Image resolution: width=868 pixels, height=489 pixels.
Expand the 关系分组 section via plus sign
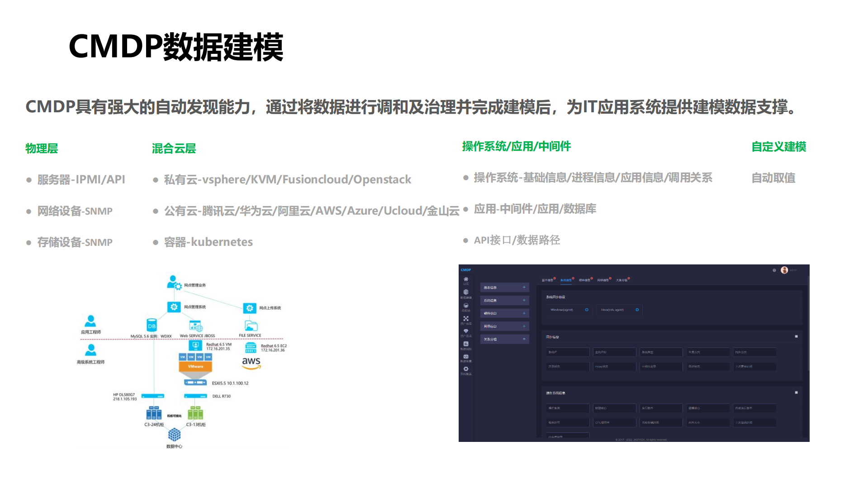[524, 339]
